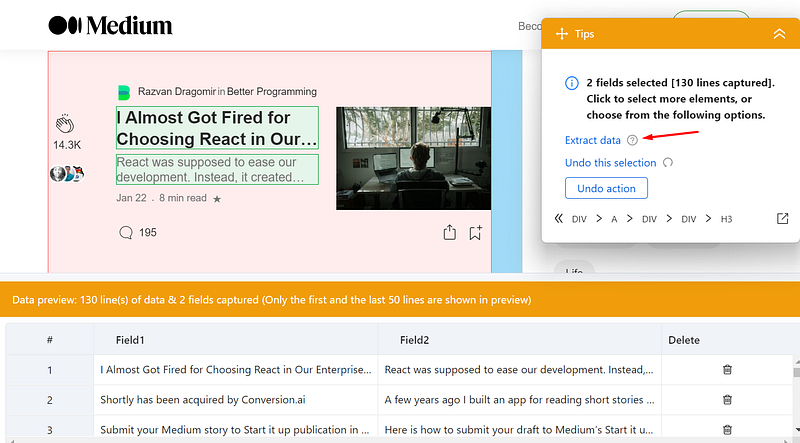Image resolution: width=800 pixels, height=443 pixels.
Task: Select the second DIV in the element path
Action: (649, 219)
